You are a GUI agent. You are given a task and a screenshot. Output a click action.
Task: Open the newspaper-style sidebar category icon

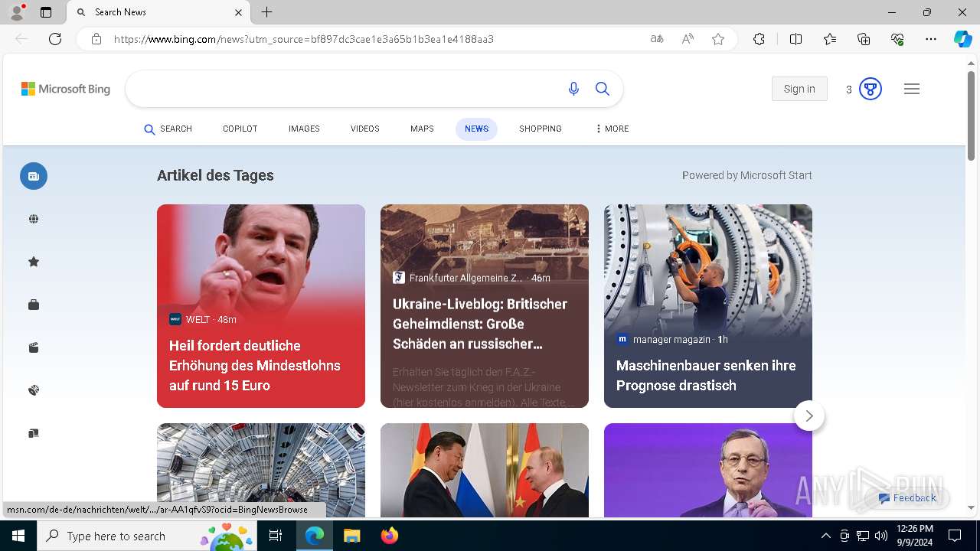[34, 433]
